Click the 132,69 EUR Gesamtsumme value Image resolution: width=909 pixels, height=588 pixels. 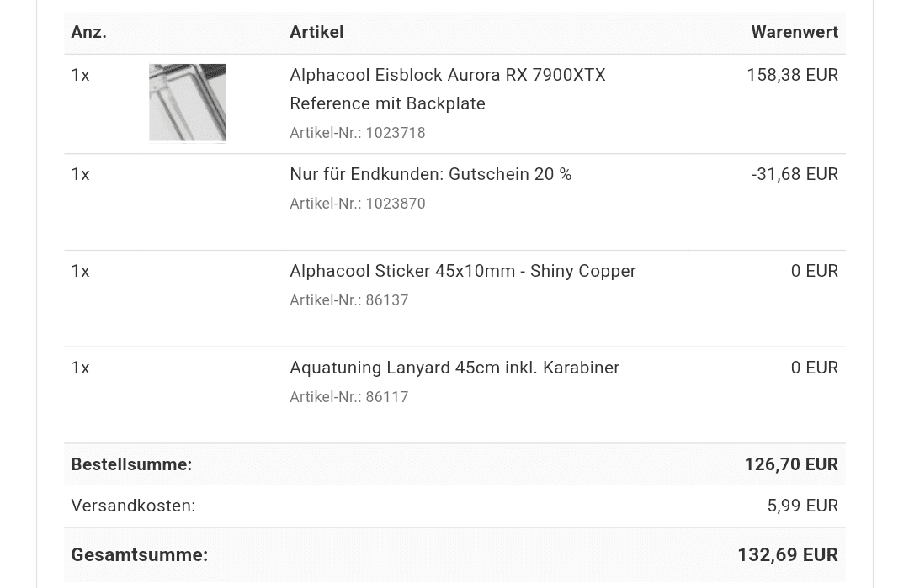coord(788,555)
